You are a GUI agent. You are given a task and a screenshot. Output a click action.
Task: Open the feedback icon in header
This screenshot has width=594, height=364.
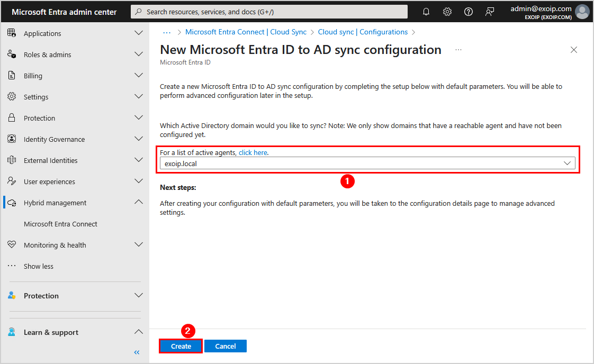490,12
